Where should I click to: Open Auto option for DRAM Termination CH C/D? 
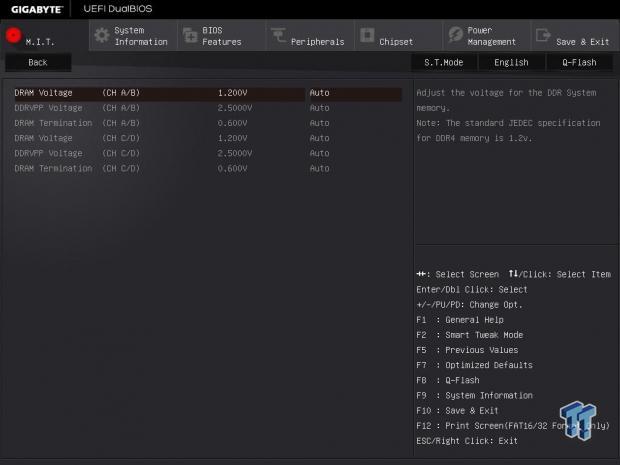click(x=319, y=168)
